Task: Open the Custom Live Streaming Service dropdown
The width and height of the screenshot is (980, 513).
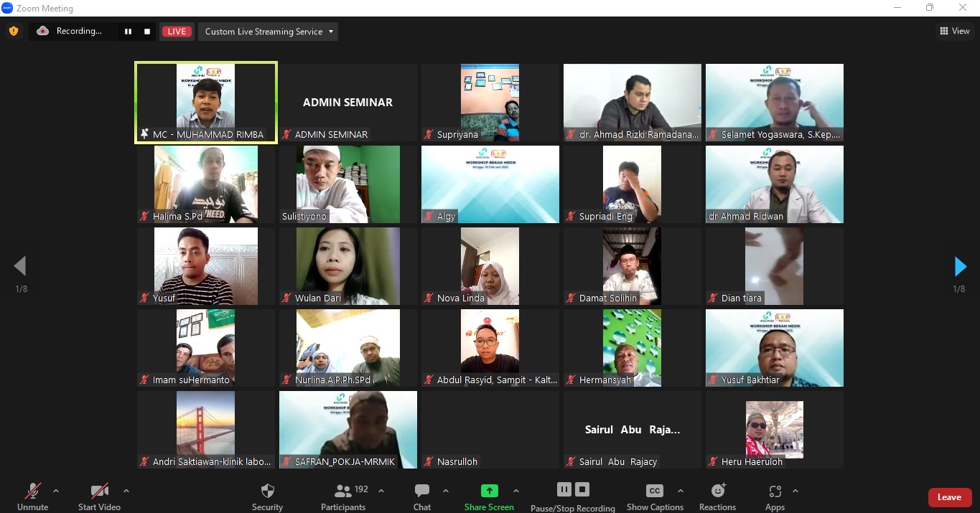Action: (x=268, y=32)
